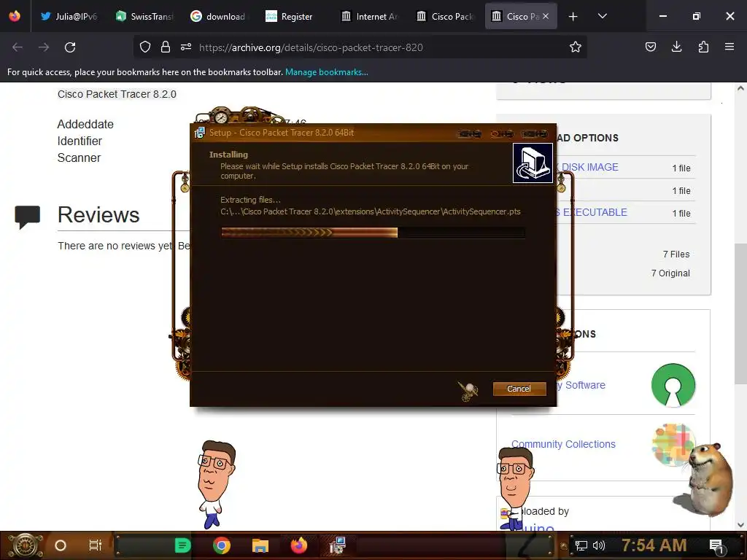Click the Identifier metadata label

coord(80,141)
